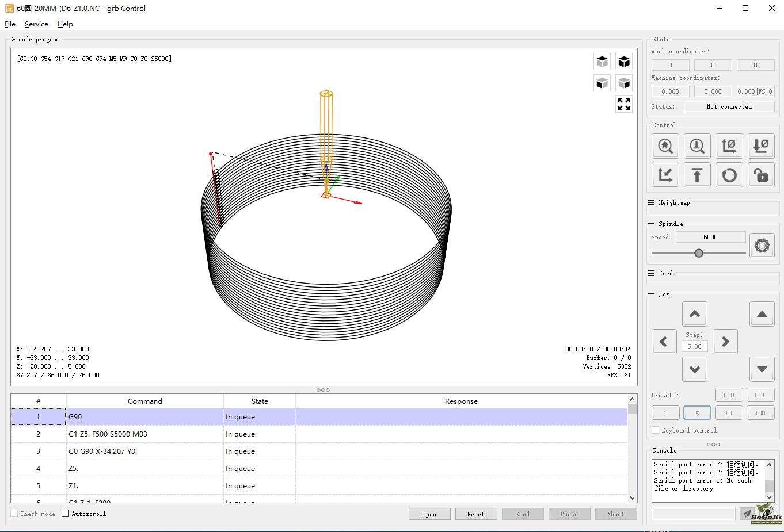Click the Unlock padlock icon
This screenshot has width=784, height=532.
(x=761, y=175)
